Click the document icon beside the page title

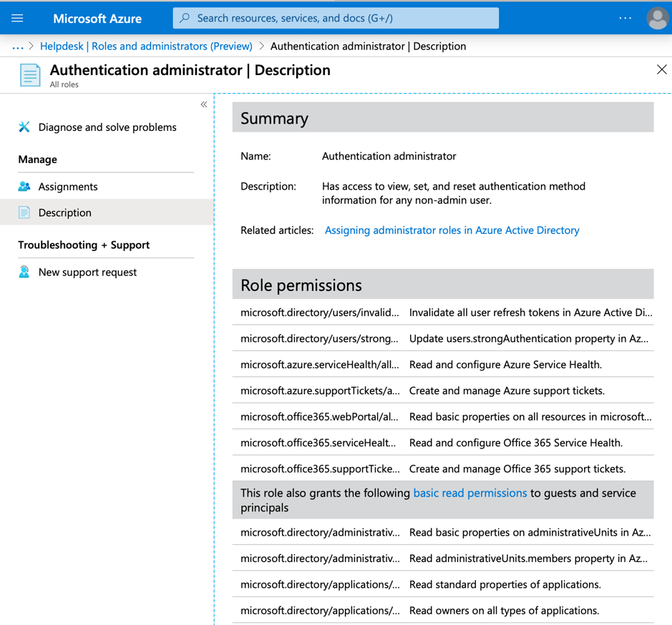point(29,74)
